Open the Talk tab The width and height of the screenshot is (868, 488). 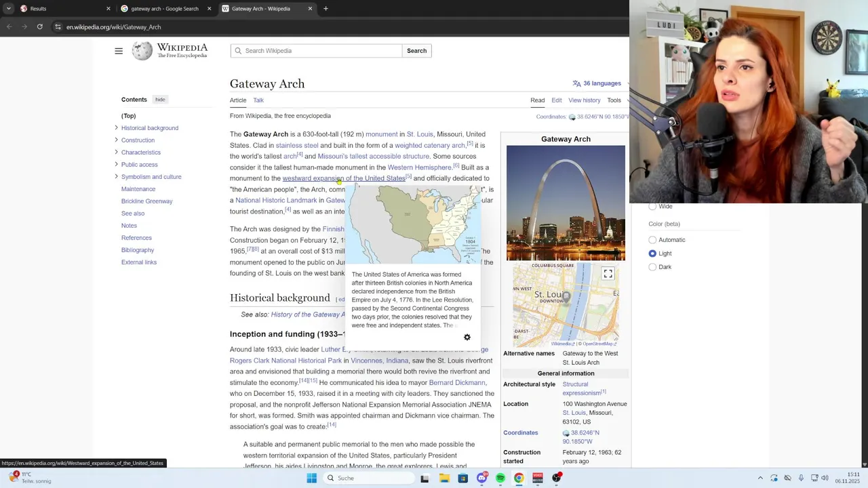258,100
